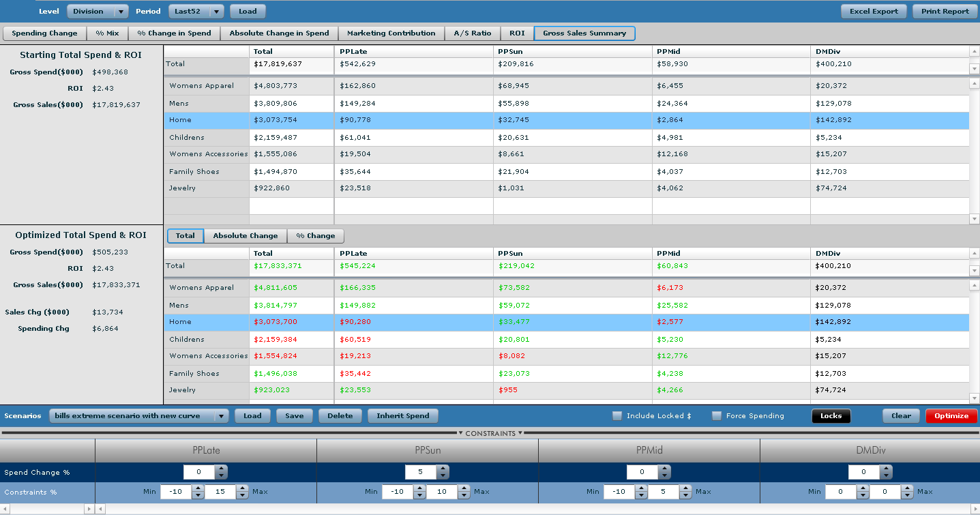Select Family Shoes row in optimized table

coord(566,374)
